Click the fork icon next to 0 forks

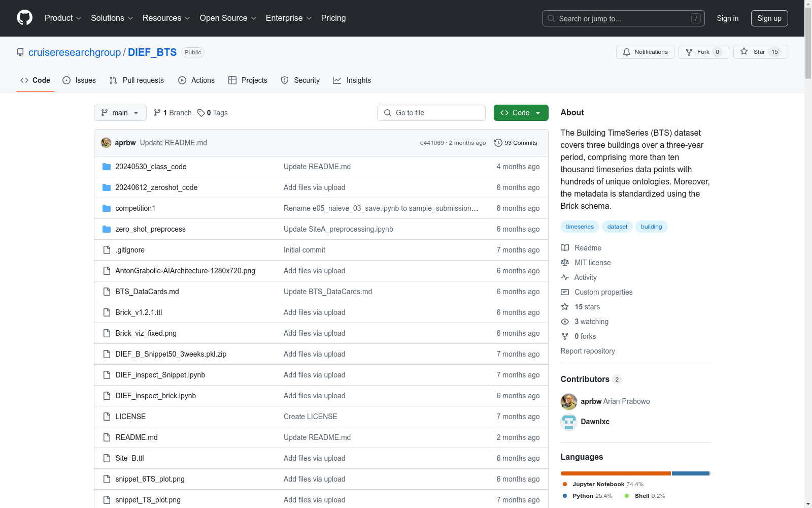coord(565,336)
